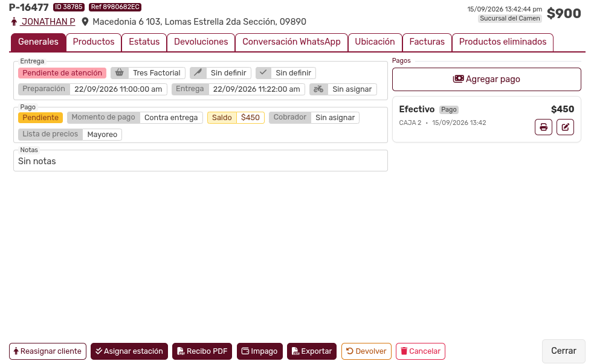Click the basket icon beside Tres Factorial
Image resolution: width=594 pixels, height=364 pixels.
[119, 72]
